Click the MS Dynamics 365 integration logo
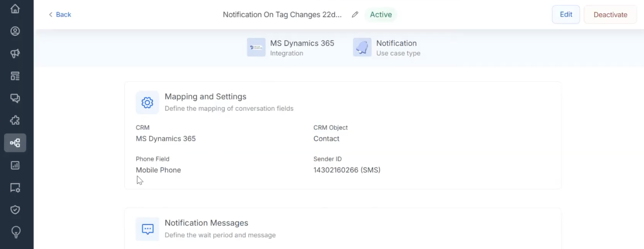The width and height of the screenshot is (644, 249). point(256,47)
